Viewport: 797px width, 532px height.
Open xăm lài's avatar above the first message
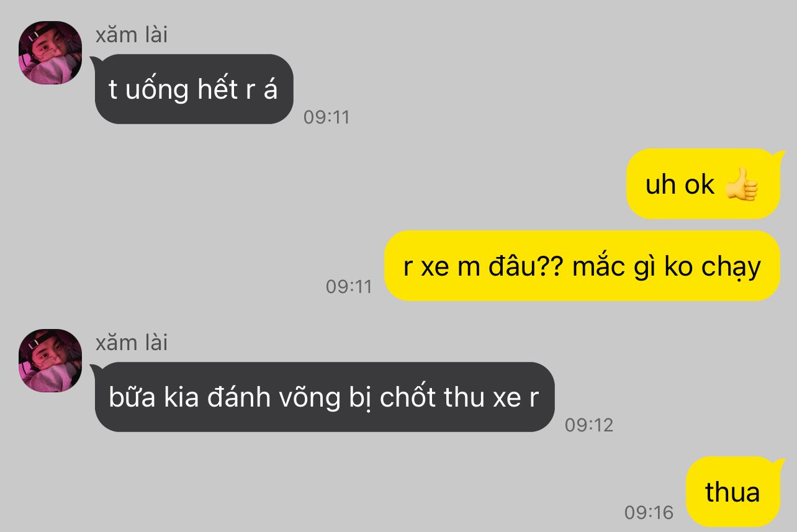tap(50, 53)
